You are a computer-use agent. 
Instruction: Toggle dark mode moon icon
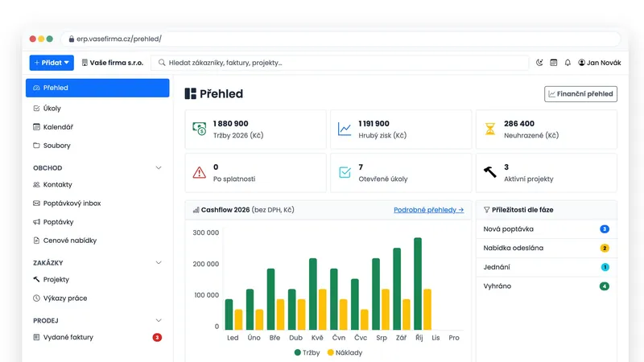[539, 63]
